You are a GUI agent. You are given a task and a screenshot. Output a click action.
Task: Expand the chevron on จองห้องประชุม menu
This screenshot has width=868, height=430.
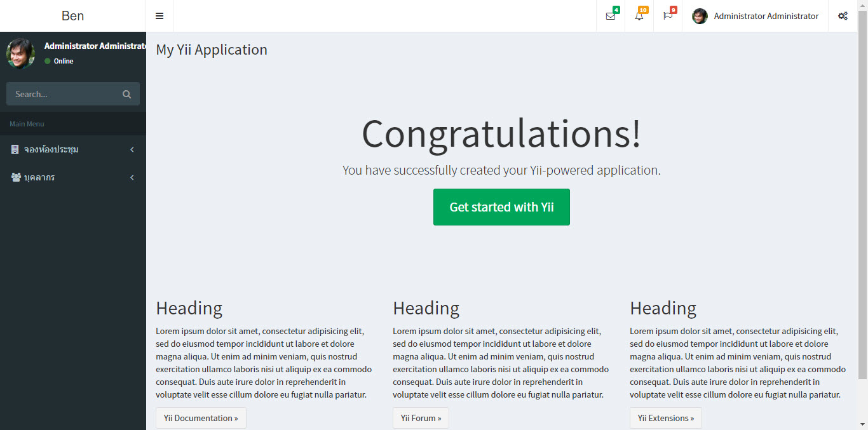pos(132,149)
